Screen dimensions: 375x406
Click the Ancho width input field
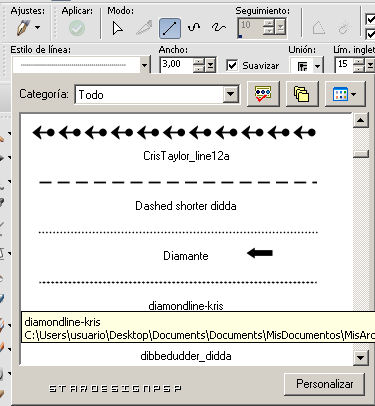[x=176, y=64]
